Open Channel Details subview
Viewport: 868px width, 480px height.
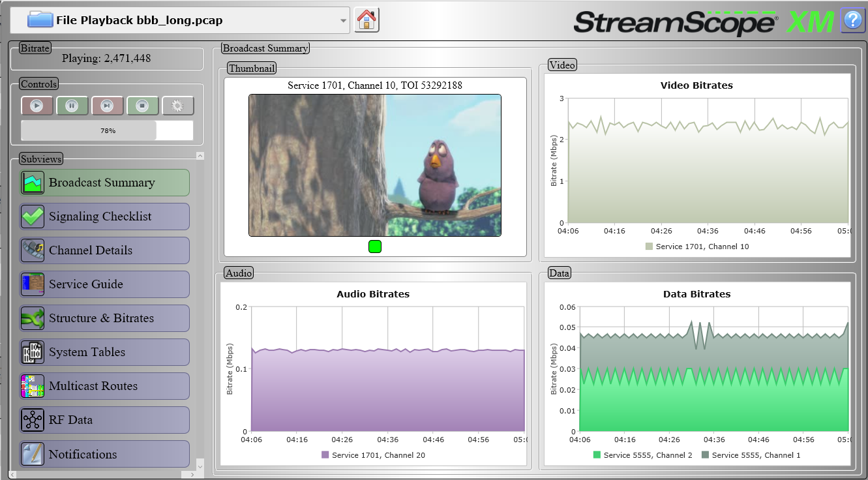104,250
